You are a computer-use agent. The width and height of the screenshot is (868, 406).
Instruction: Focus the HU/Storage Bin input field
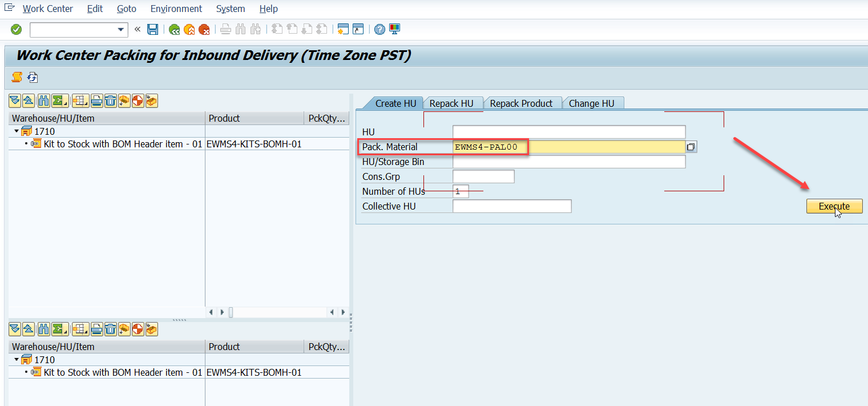pyautogui.click(x=569, y=162)
